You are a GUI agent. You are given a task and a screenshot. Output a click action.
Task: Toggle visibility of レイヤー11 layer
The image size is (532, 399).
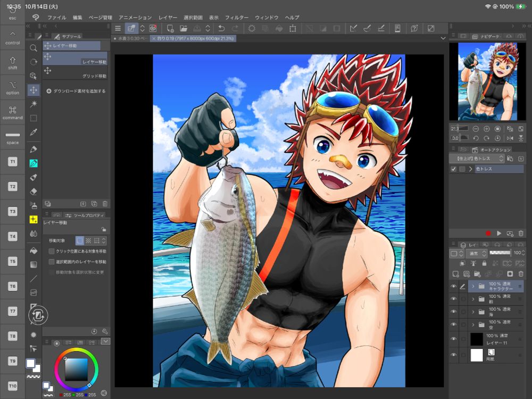coord(453,339)
